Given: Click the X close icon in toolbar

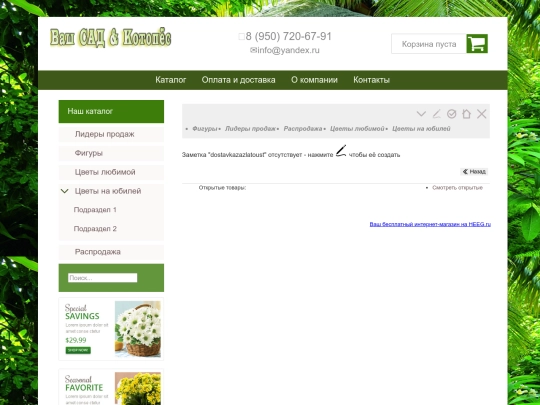Looking at the screenshot, I should tap(481, 114).
